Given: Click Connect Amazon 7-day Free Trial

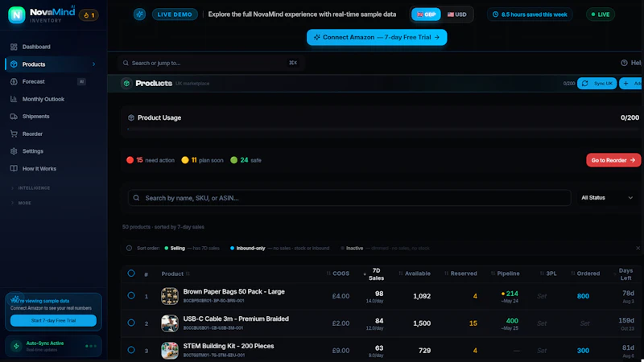Looking at the screenshot, I should tap(377, 37).
